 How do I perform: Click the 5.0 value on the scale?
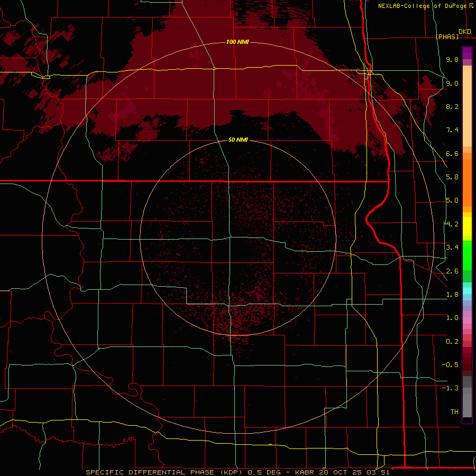[x=452, y=200]
